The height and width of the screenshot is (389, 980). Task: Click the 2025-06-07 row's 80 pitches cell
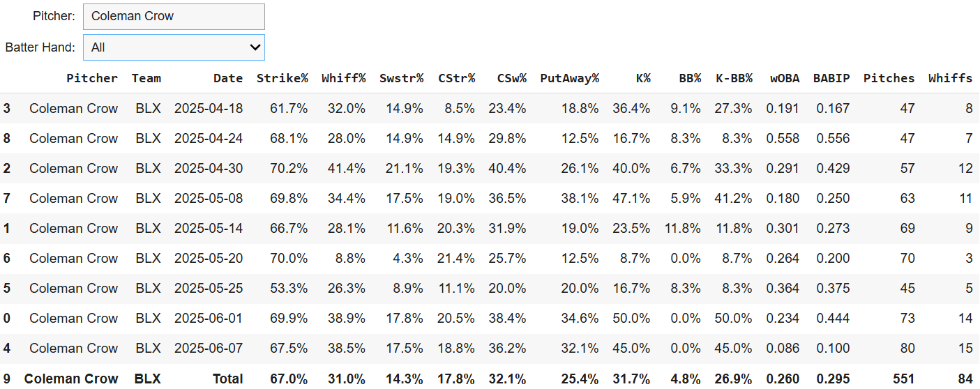tap(907, 349)
